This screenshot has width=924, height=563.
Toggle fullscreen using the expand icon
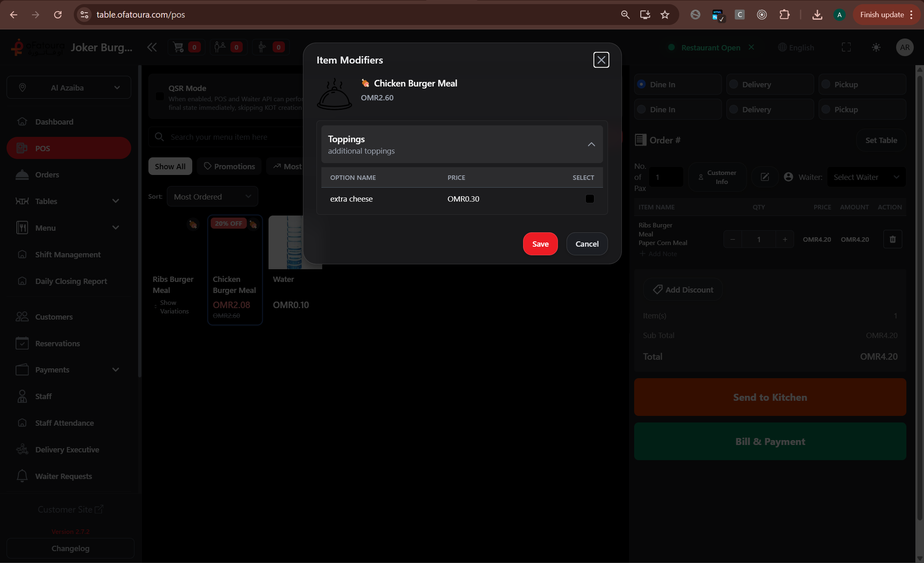point(846,47)
